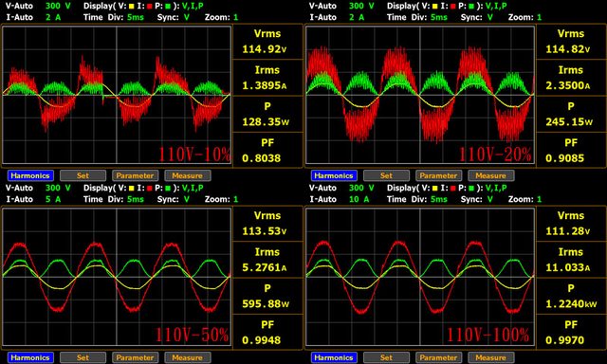Change the 5 A current range setting
Viewport: 607px width, 364px height.
tap(53, 199)
